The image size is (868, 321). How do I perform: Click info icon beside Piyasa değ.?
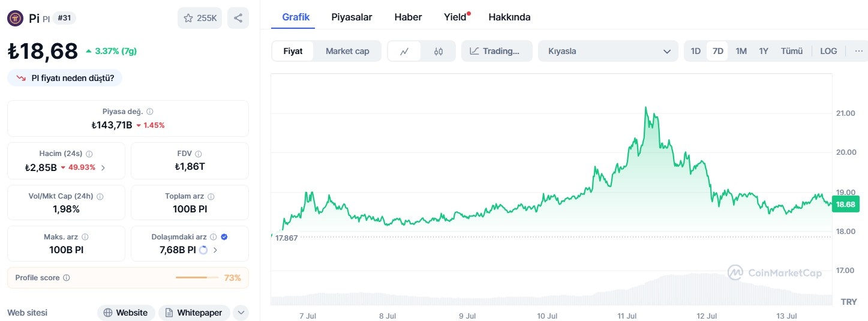(150, 112)
